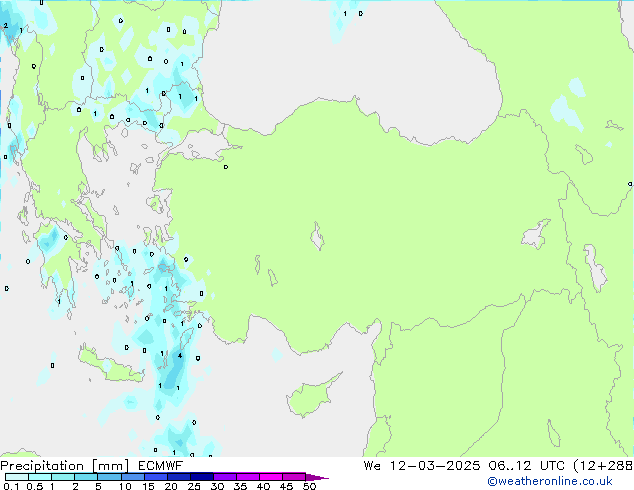Click the '20' legend value label
This screenshot has height=490, width=634.
171,486
